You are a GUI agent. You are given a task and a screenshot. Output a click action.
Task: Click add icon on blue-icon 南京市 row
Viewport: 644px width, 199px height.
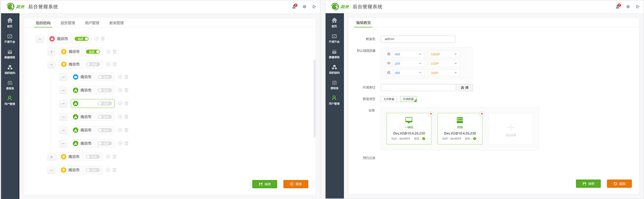pos(120,77)
